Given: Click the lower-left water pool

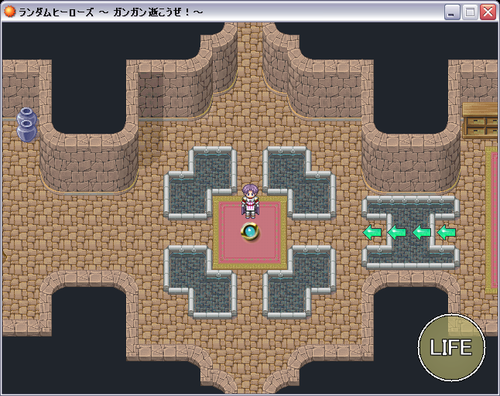Looking at the screenshot, I should point(200,282).
